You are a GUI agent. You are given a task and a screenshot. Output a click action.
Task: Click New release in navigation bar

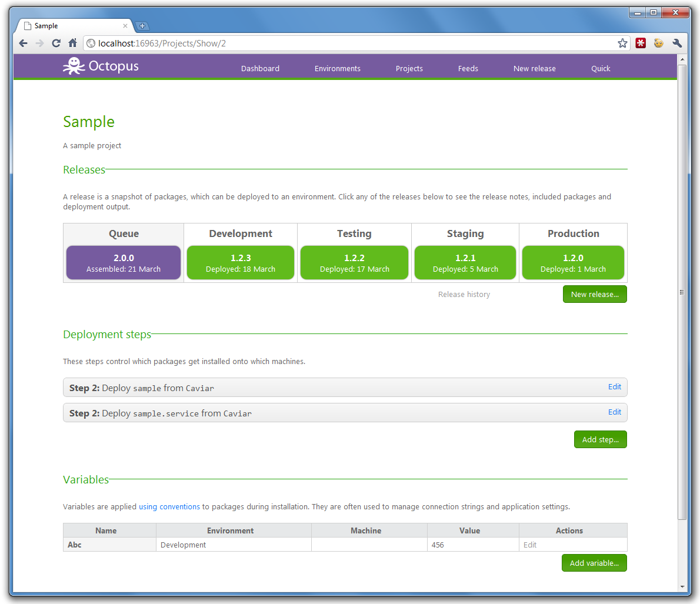534,68
